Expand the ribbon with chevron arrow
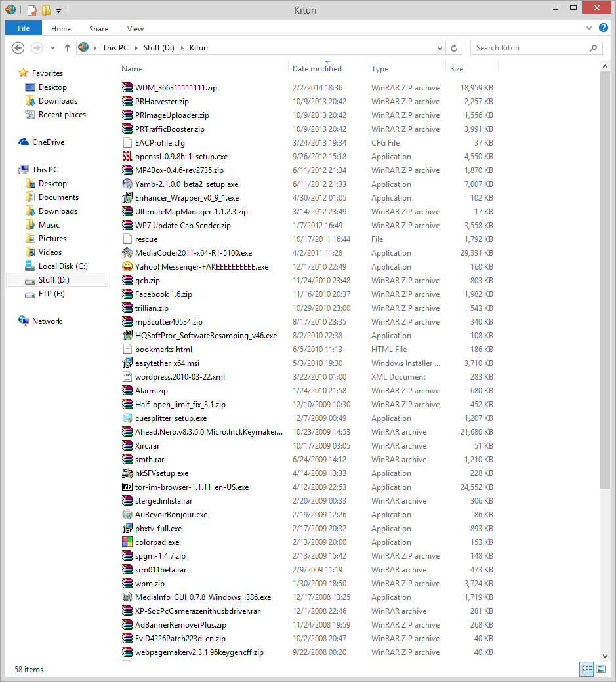This screenshot has height=682, width=616. coord(589,28)
